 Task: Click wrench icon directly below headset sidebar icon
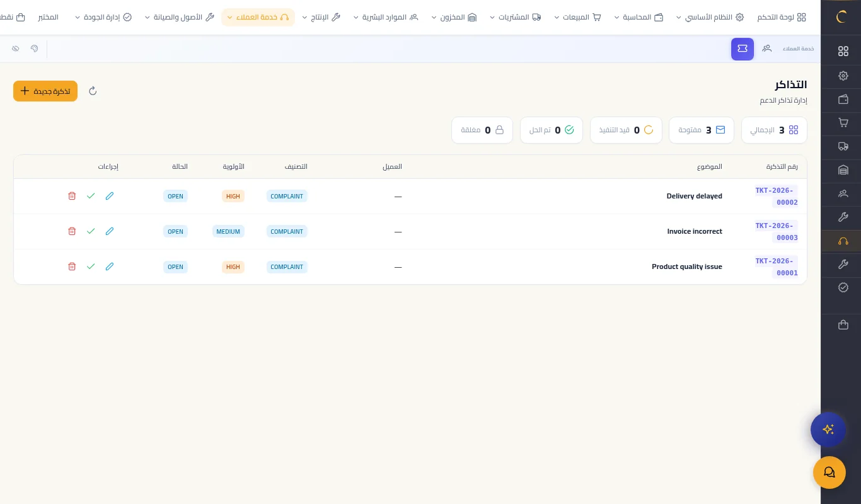pos(843,265)
